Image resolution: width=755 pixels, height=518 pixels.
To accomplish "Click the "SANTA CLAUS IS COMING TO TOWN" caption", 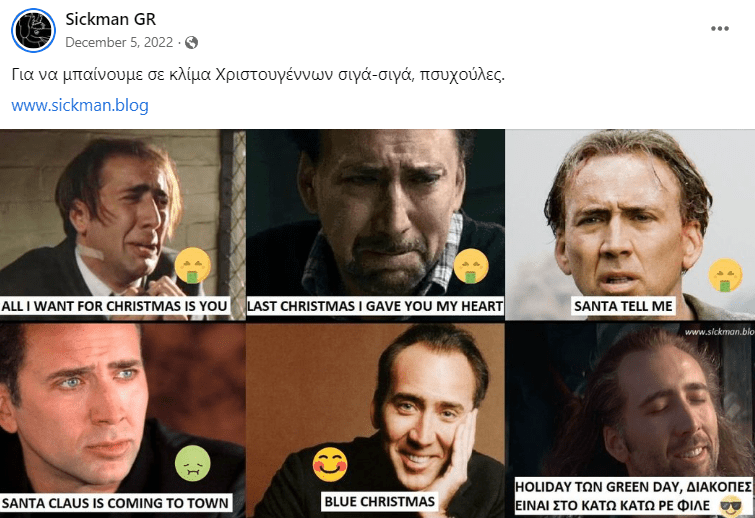I will point(116,502).
